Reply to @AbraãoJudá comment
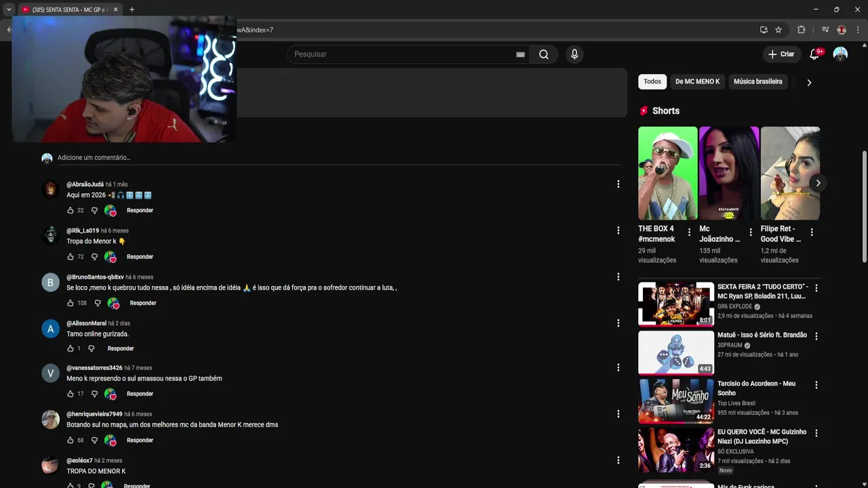868x488 pixels. pos(140,211)
